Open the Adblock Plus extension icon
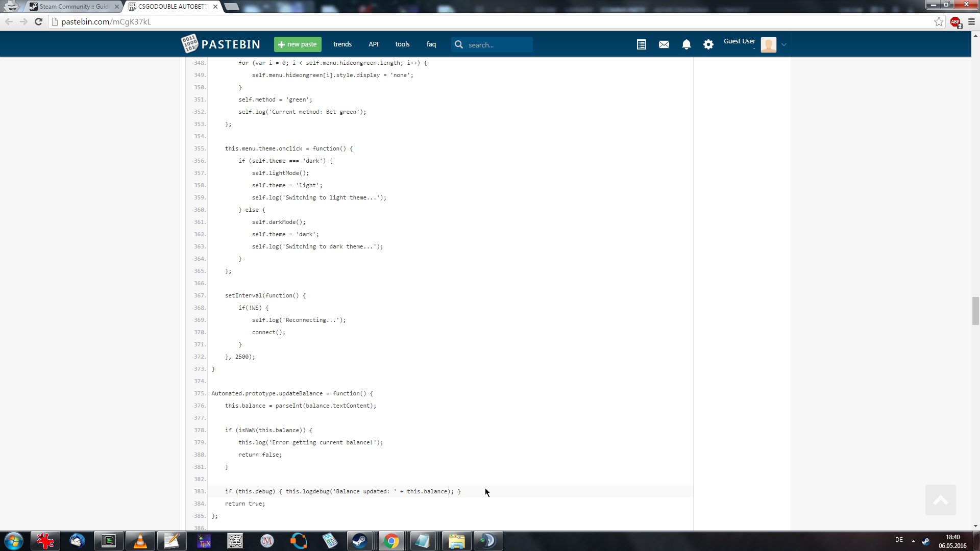Viewport: 980px width, 551px height. click(x=955, y=22)
